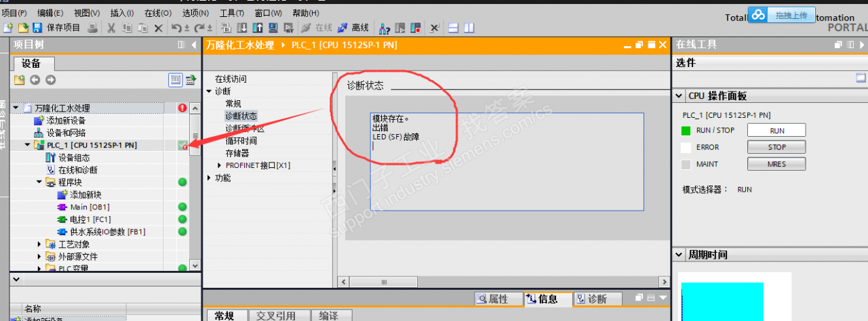Open the 项目(P) menu
The width and height of the screenshot is (868, 321).
(x=14, y=13)
